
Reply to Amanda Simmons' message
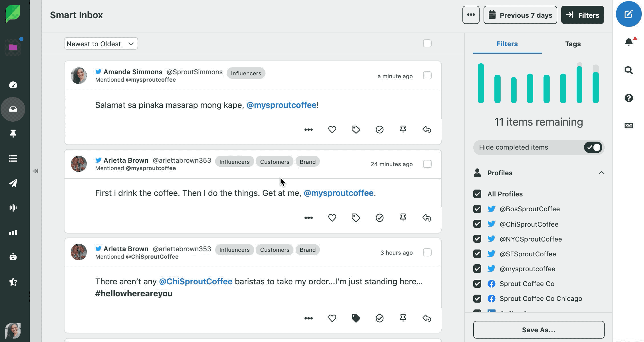click(x=426, y=130)
